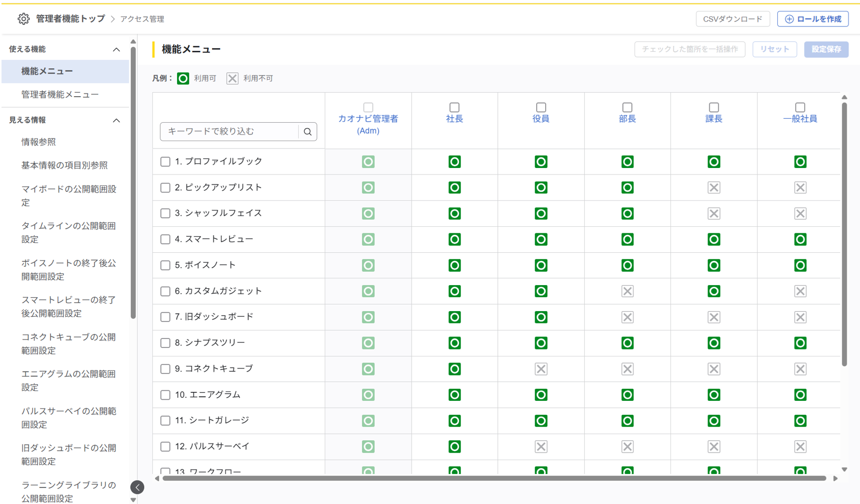Check the row checkbox for スマートレビュー
Screen dimensions: 860x504
pyautogui.click(x=165, y=239)
